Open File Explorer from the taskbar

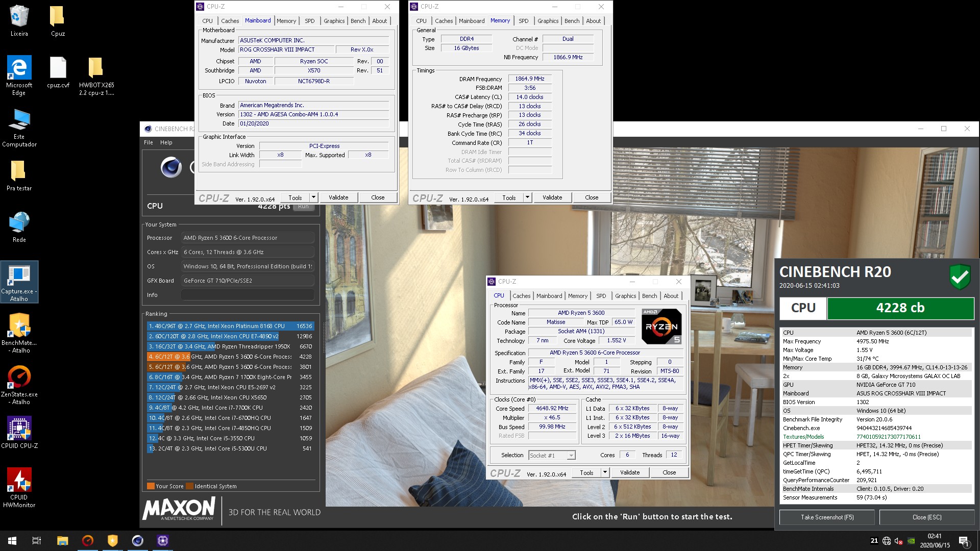62,541
